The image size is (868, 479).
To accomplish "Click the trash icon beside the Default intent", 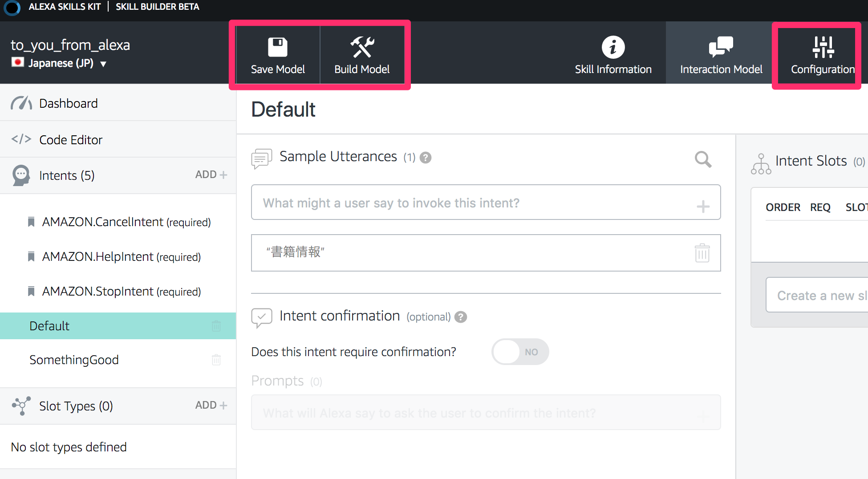I will click(216, 326).
